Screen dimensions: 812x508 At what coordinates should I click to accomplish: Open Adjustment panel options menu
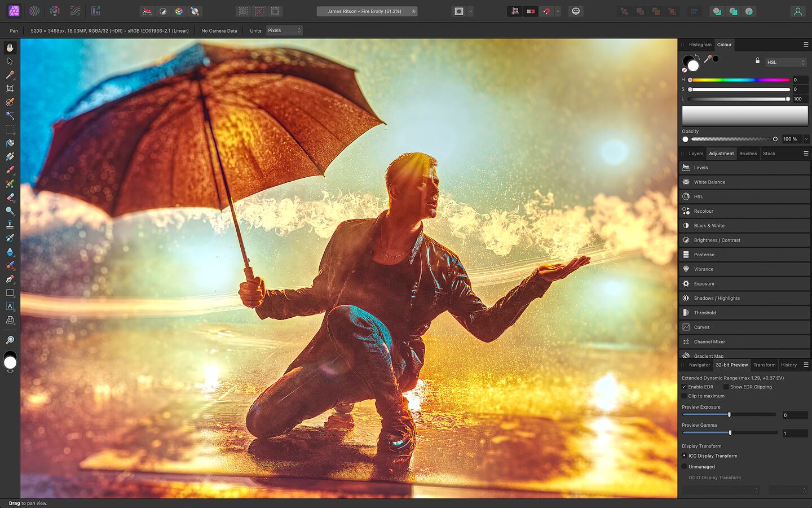pyautogui.click(x=806, y=154)
